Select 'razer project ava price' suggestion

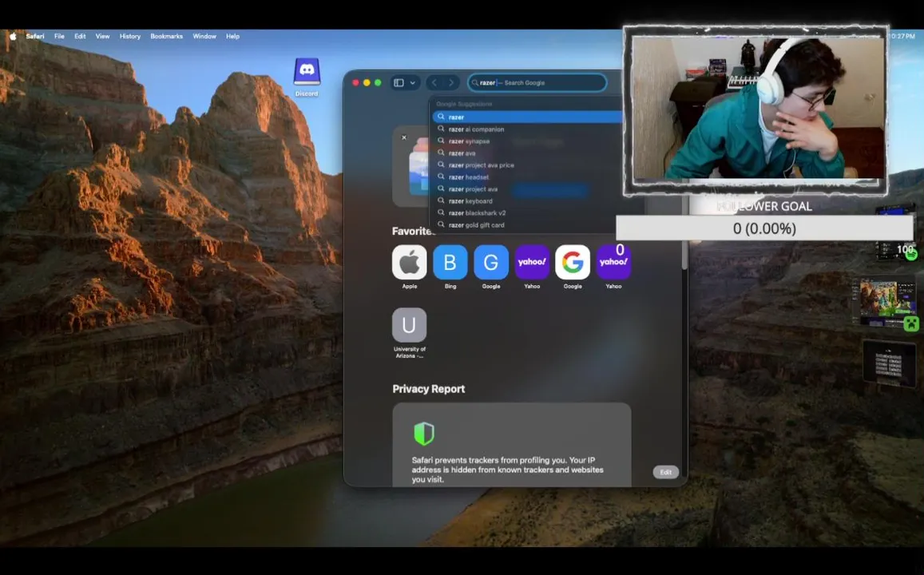527,165
